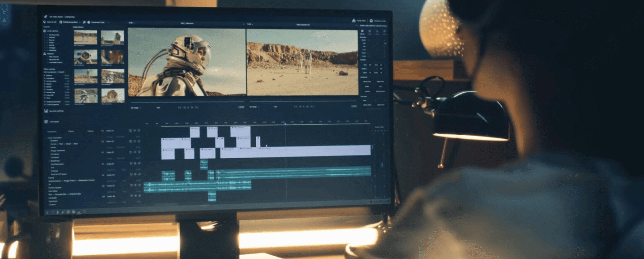The image size is (644, 259).
Task: Select the astronaut close-up thumbnail in Media library
Action: tap(112, 57)
